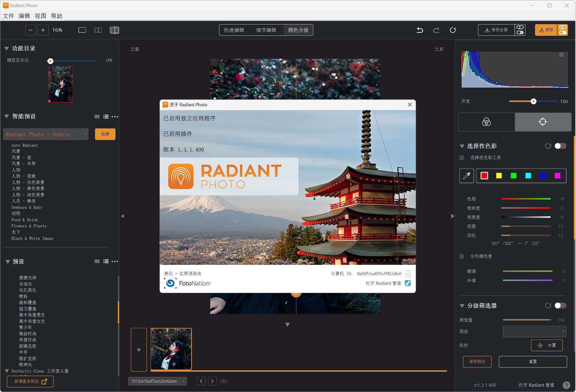Image resolution: width=576 pixels, height=392 pixels.
Task: Click the 重置 button
Action: [533, 362]
